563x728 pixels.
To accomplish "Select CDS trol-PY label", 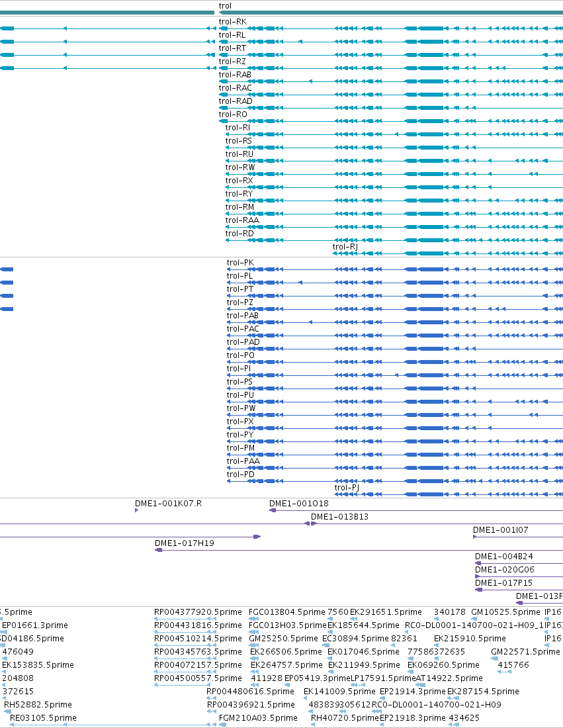I will [x=240, y=435].
